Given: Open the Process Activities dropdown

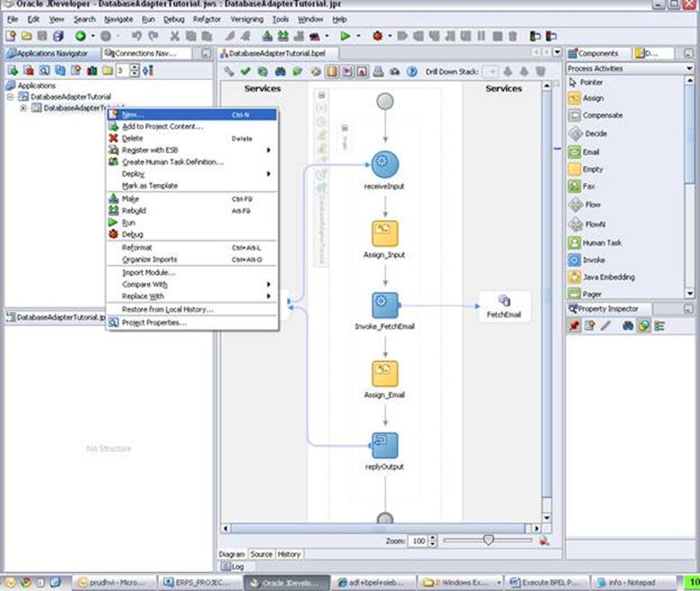Looking at the screenshot, I should pyautogui.click(x=689, y=68).
